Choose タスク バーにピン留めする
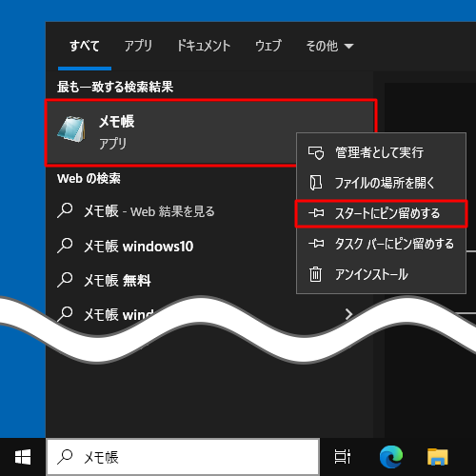This screenshot has width=476, height=476. click(x=381, y=244)
